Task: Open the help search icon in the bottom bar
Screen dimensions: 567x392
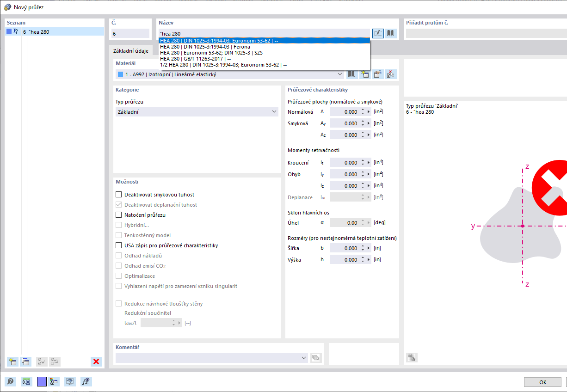Action: pyautogui.click(x=10, y=382)
